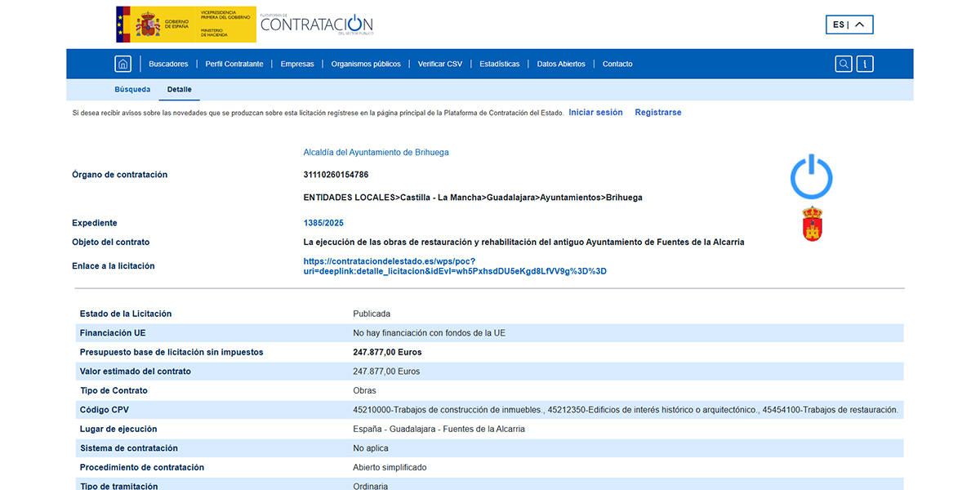Click the Iniciar sesión link
This screenshot has height=490, width=980.
coord(595,113)
